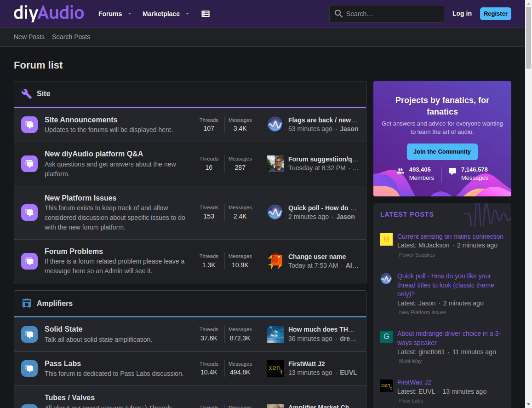This screenshot has height=408, width=532.
Task: Open Site Announcements forum
Action: coord(81,120)
